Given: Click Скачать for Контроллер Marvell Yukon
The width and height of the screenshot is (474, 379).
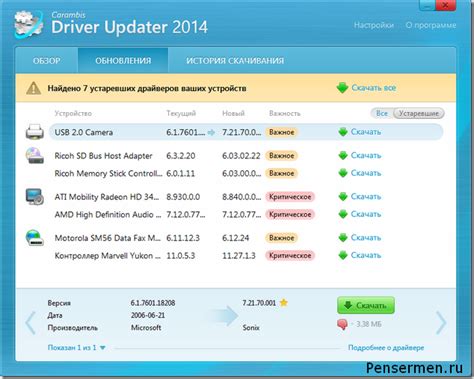Looking at the screenshot, I should pyautogui.click(x=366, y=256).
